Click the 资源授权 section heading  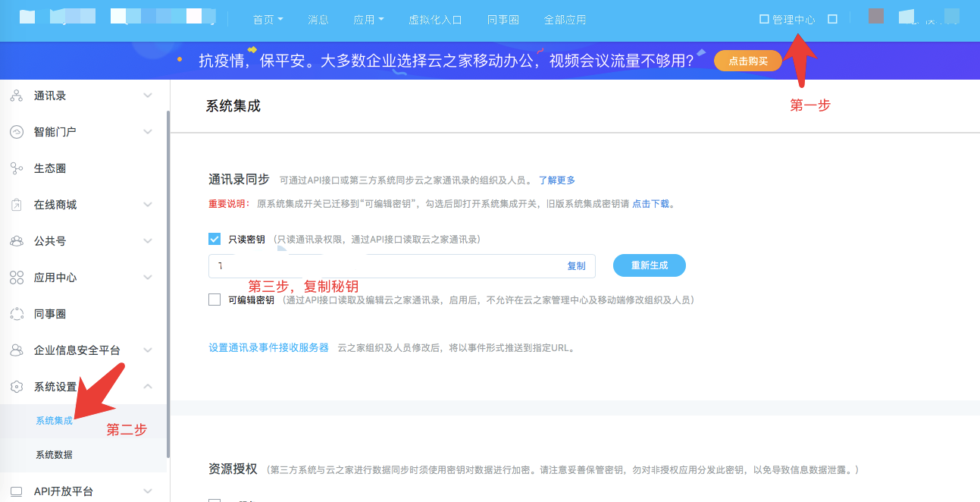coord(233,469)
